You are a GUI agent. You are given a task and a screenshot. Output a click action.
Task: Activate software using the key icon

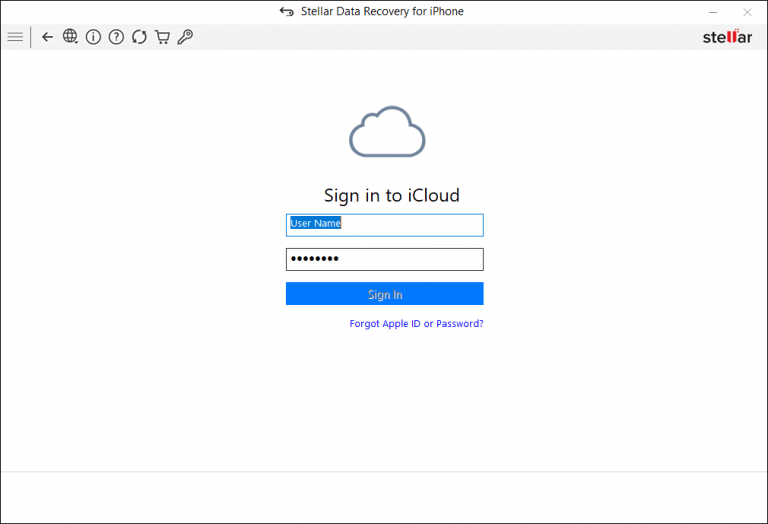pyautogui.click(x=185, y=37)
